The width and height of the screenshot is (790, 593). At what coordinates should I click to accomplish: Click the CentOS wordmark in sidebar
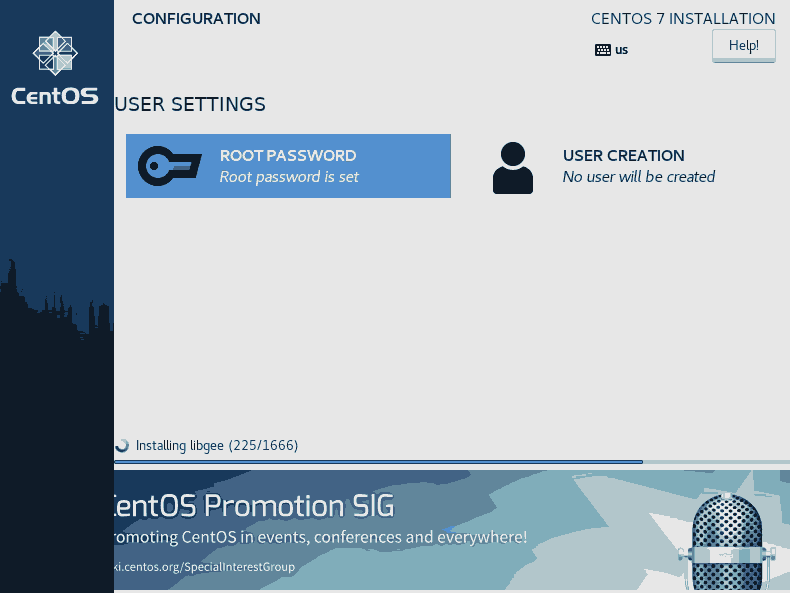[x=55, y=96]
